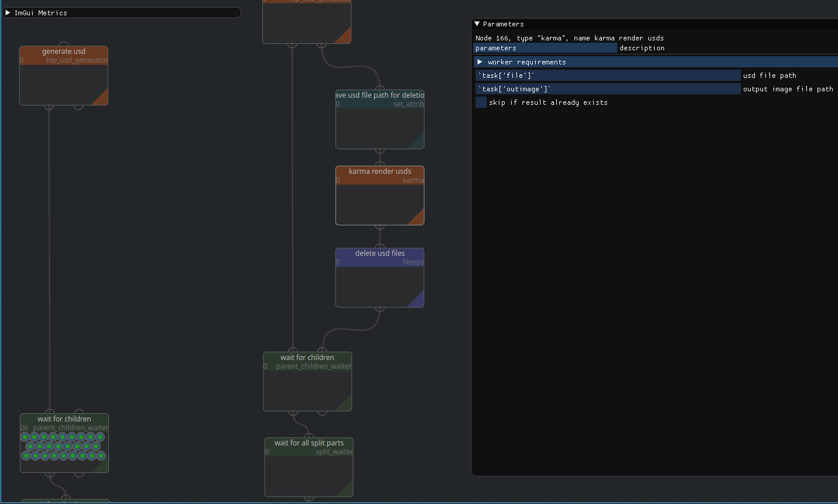Expand the ImGui Metrics section
Screen dimensions: 838x504
[x=9, y=12]
